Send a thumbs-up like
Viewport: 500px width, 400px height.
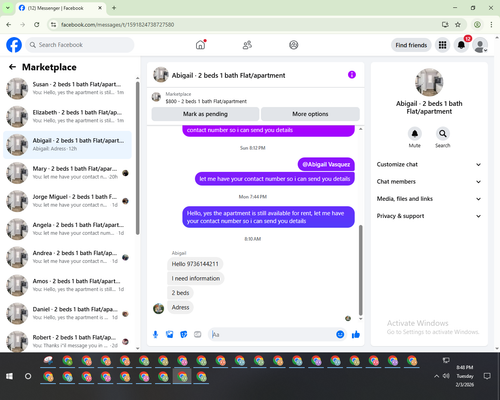point(356,334)
